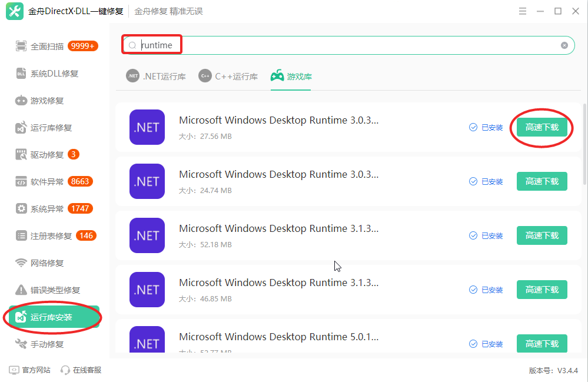This screenshot has width=588, height=382.
Task: Download the 27.56 MB Desktop Runtime
Action: coord(542,127)
